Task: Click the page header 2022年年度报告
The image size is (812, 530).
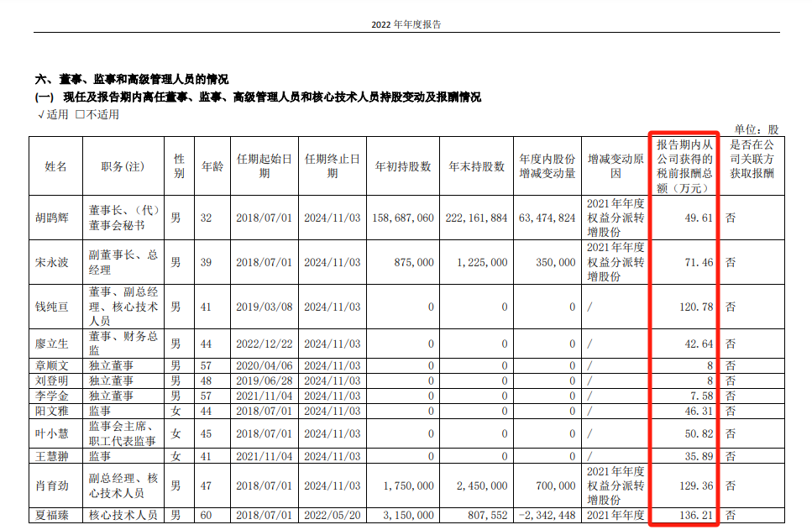Action: [406, 24]
